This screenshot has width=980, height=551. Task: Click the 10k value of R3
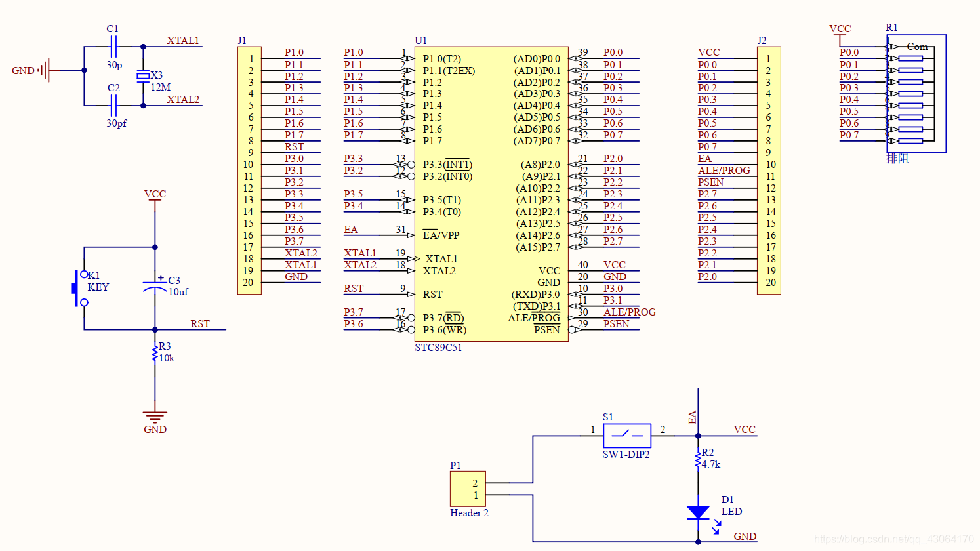[167, 358]
